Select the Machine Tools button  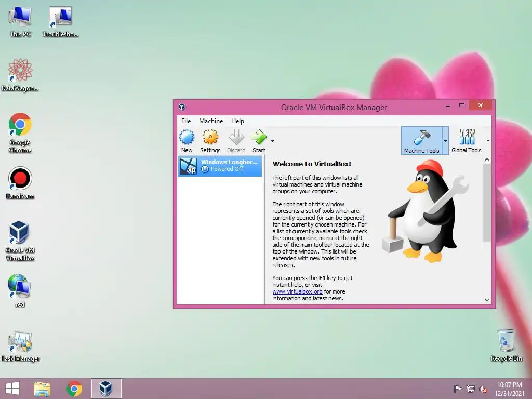pos(421,141)
